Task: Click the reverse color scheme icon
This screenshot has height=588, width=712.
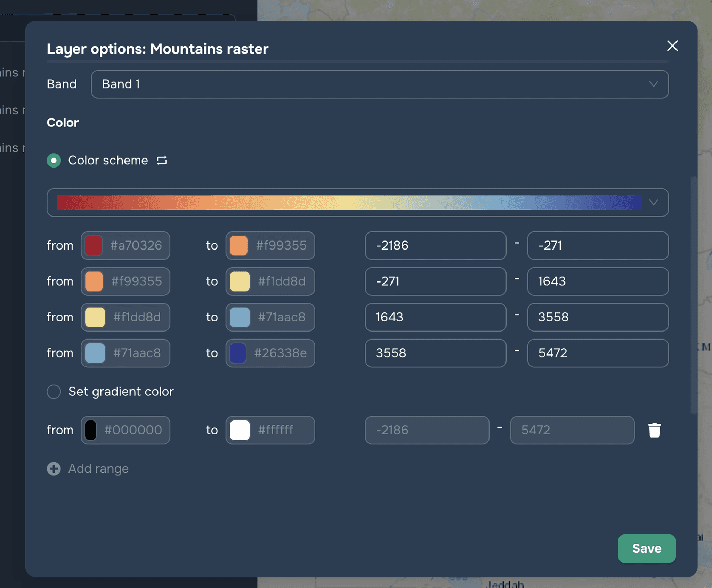Action: click(162, 160)
